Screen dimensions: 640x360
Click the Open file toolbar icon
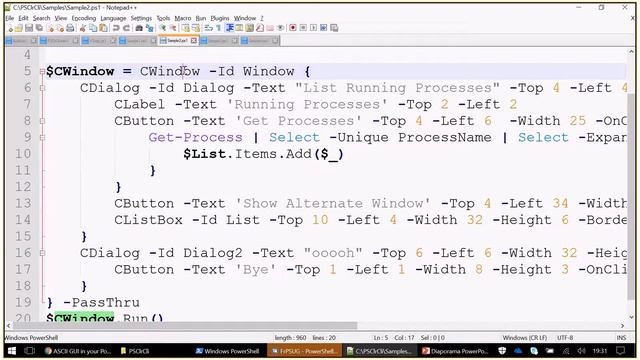click(x=19, y=28)
